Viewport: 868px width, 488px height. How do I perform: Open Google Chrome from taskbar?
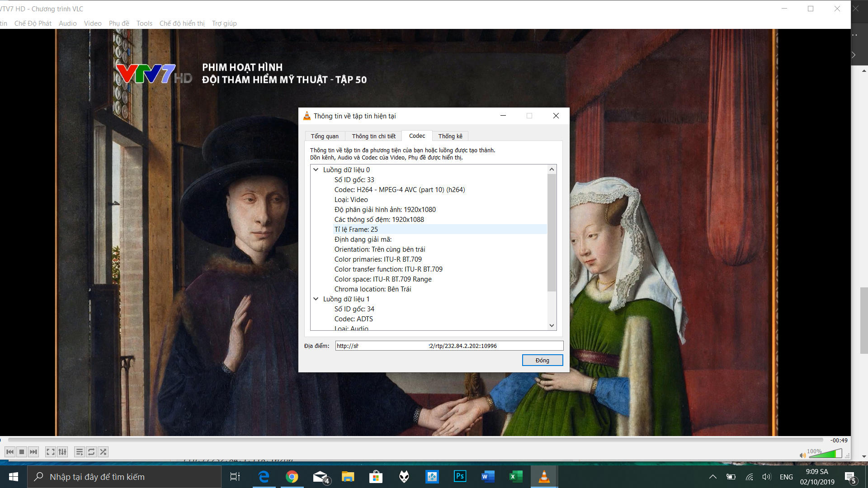click(x=292, y=477)
